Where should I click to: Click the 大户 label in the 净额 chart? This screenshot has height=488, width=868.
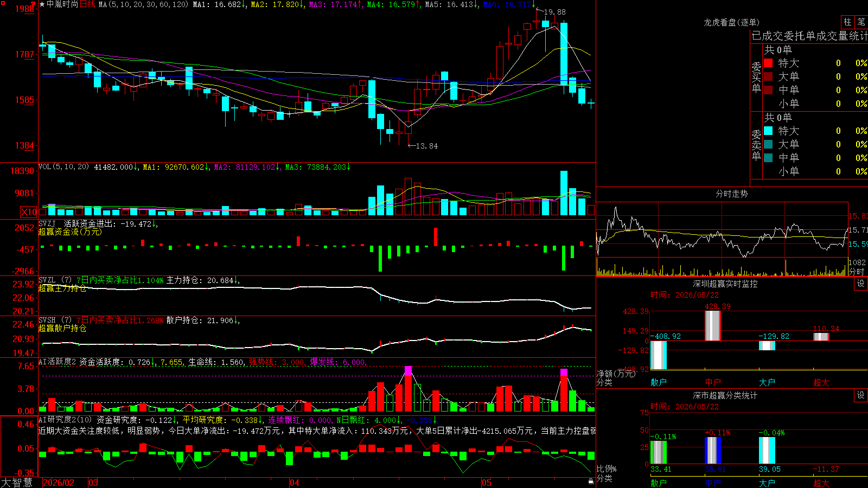coord(767,382)
